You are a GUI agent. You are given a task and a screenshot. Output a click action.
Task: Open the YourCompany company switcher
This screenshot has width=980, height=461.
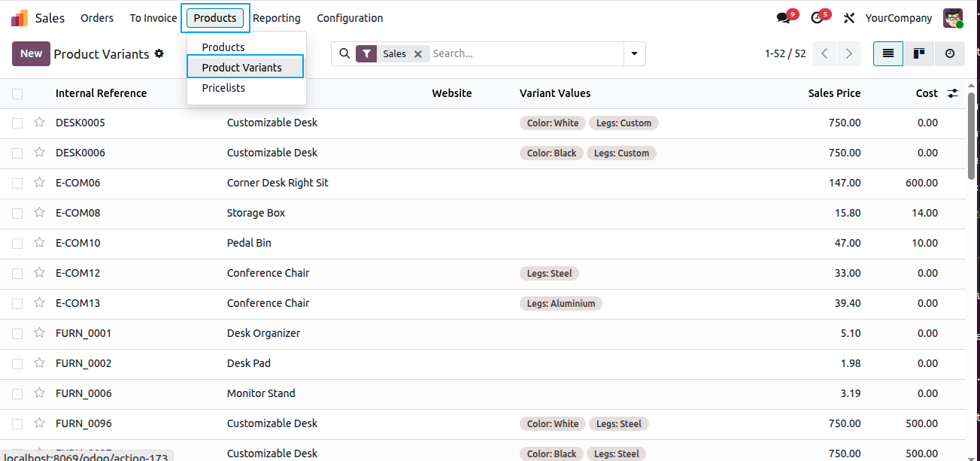tap(898, 18)
